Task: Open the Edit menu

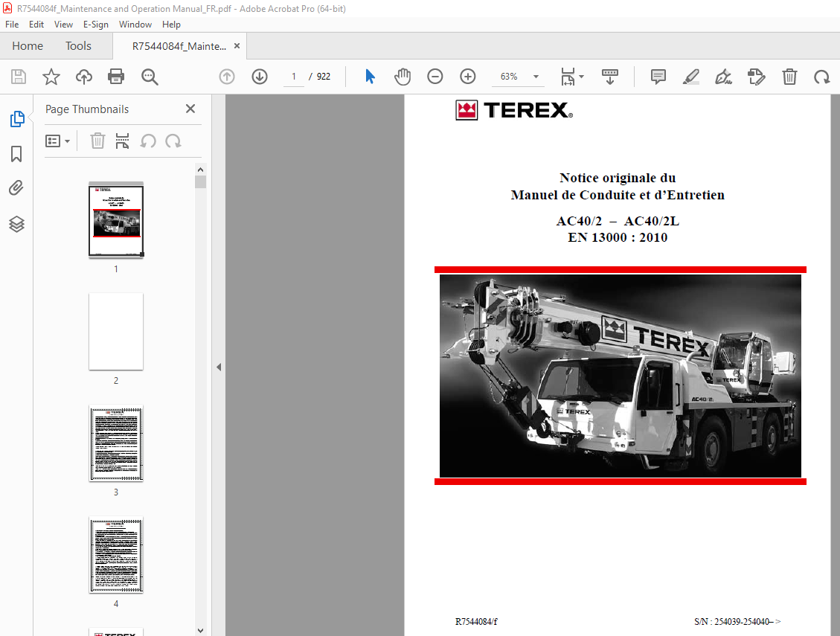Action: [x=36, y=25]
